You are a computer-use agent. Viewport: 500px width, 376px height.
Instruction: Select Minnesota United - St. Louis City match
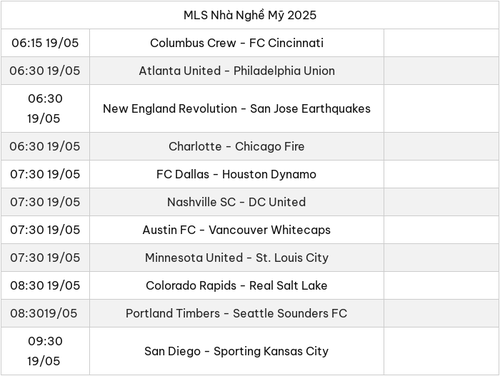[x=237, y=258]
